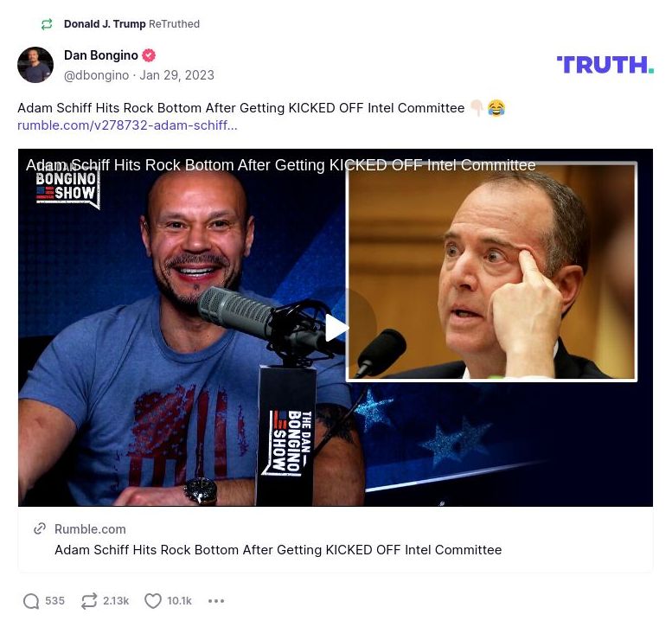Click the Adam Schiff inset photo
This screenshot has width=672, height=627.
click(491, 271)
